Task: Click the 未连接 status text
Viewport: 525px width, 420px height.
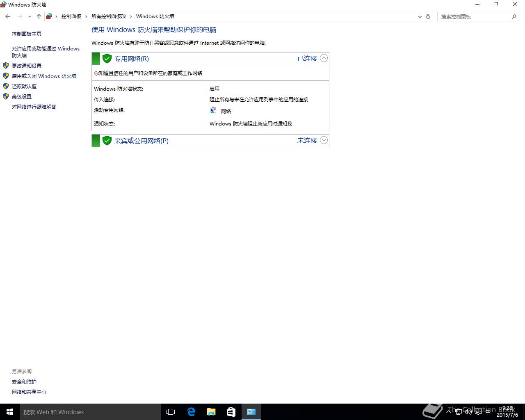Action: pyautogui.click(x=307, y=141)
